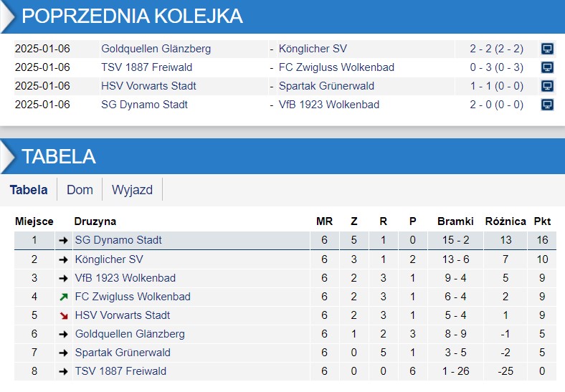565x392 pixels.
Task: Click monitor icon for SG Dynamo Stadt match
Action: click(547, 105)
